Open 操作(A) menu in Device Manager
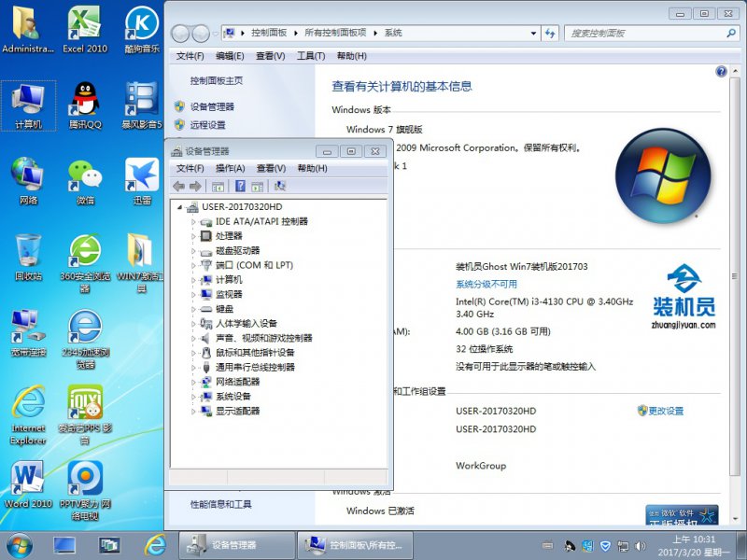The height and width of the screenshot is (560, 747). coord(230,168)
